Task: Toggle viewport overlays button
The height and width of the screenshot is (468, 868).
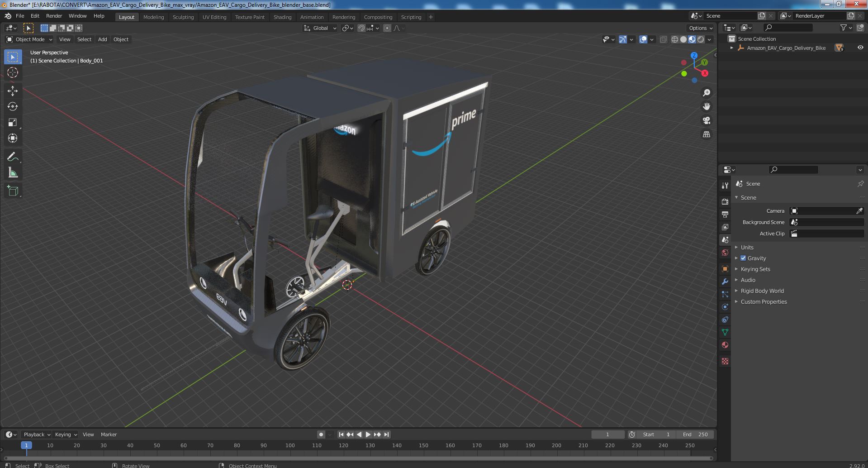Action: 643,39
